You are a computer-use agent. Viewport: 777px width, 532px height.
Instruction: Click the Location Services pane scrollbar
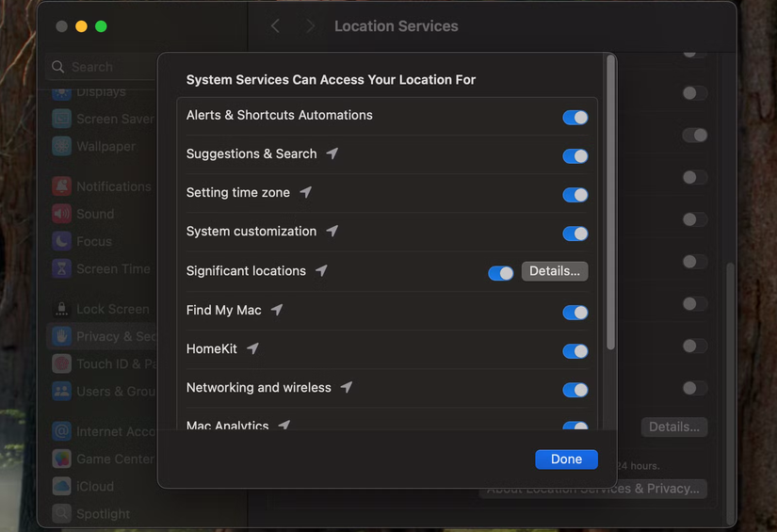(x=729, y=392)
